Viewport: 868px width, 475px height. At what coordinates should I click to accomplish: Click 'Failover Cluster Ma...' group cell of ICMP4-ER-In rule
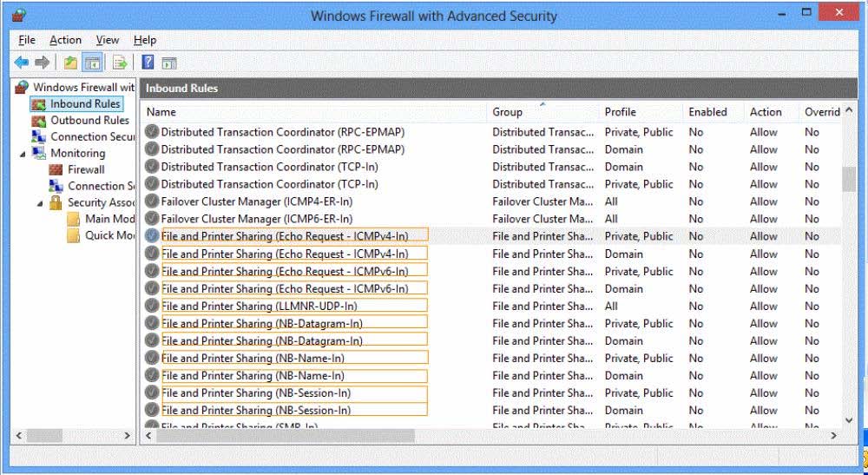tap(542, 201)
